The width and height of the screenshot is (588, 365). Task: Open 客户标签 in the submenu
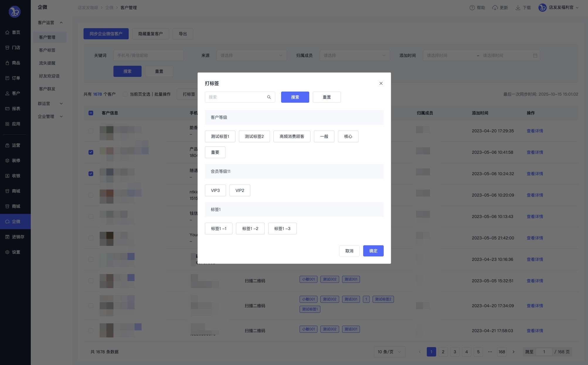pyautogui.click(x=47, y=50)
